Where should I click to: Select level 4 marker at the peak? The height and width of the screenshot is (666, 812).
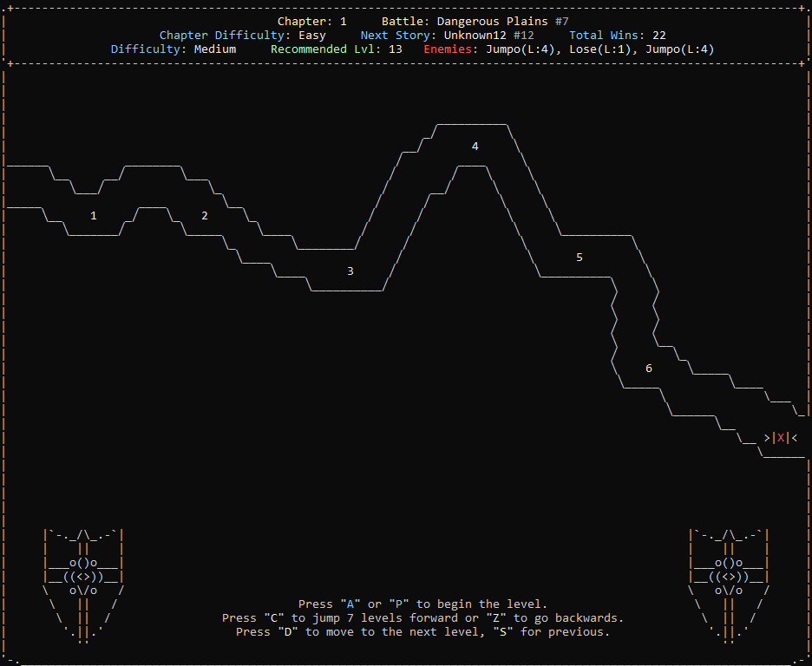point(475,147)
